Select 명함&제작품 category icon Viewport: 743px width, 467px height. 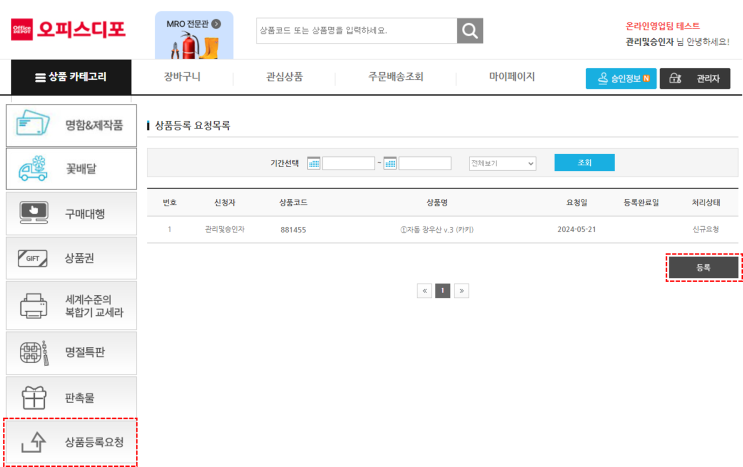pyautogui.click(x=33, y=123)
